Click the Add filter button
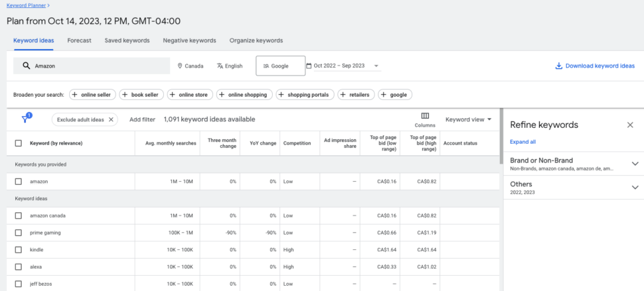 click(142, 119)
